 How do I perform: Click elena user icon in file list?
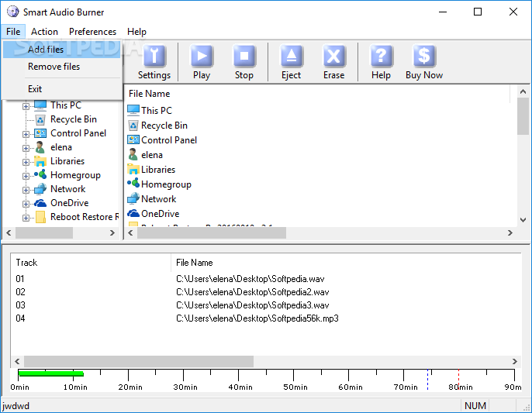pyautogui.click(x=133, y=155)
